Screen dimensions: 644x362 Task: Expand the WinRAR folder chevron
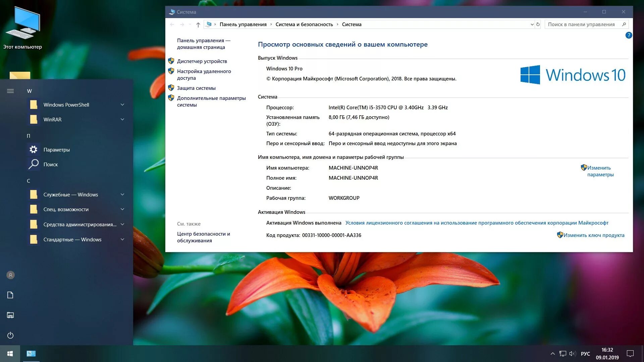122,119
